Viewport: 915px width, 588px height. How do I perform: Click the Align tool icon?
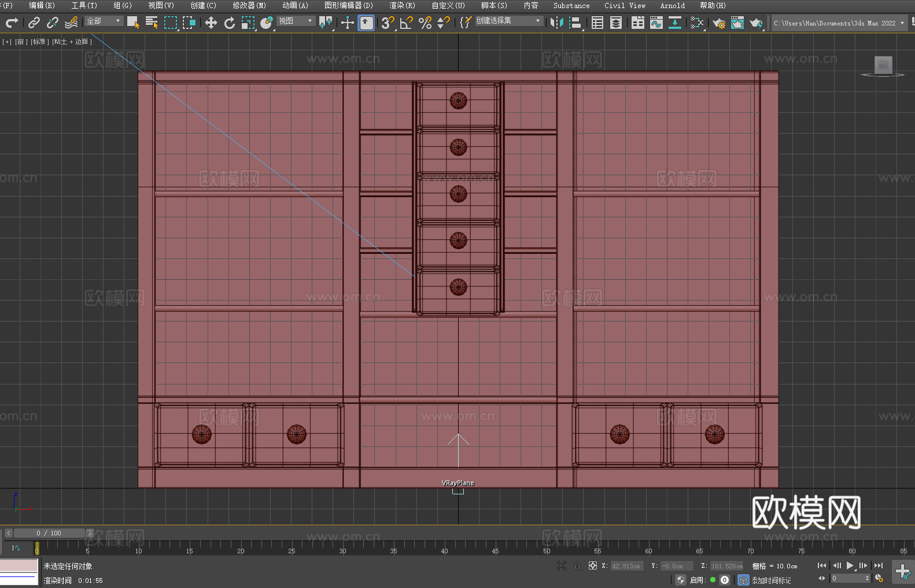click(x=575, y=23)
